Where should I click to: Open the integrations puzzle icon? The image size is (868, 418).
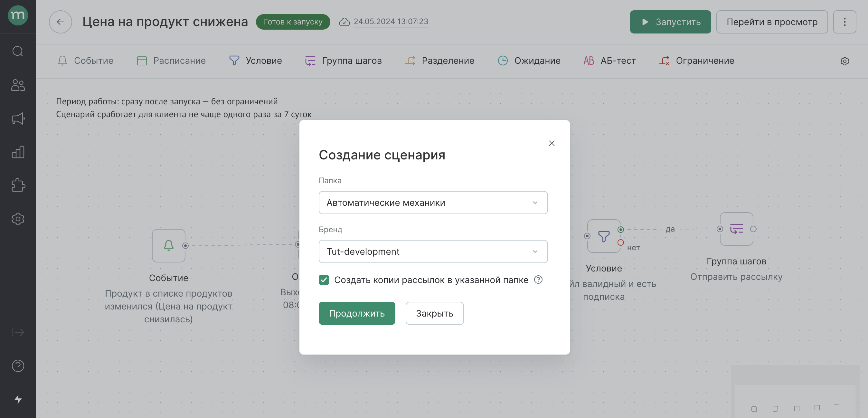tap(18, 185)
